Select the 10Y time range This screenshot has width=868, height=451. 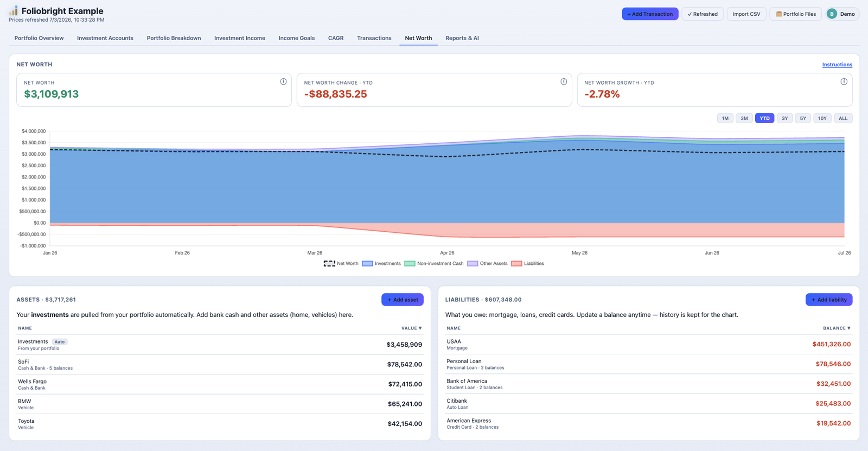click(x=822, y=118)
